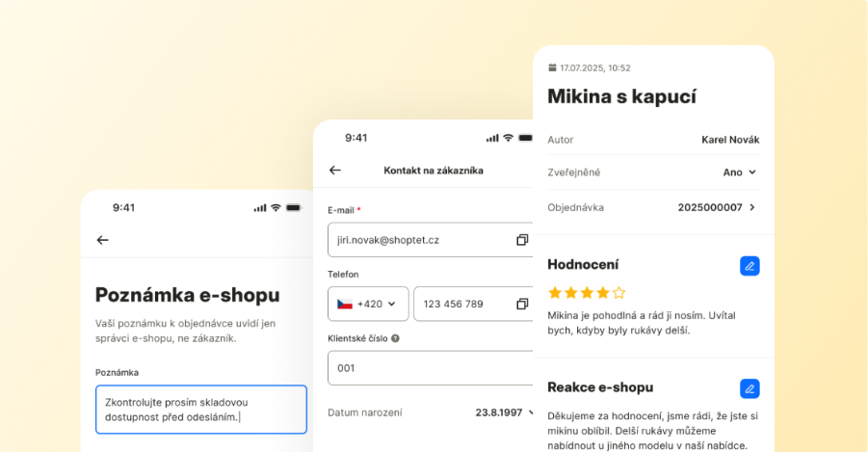Copy the phone number 123 456 789

click(522, 304)
